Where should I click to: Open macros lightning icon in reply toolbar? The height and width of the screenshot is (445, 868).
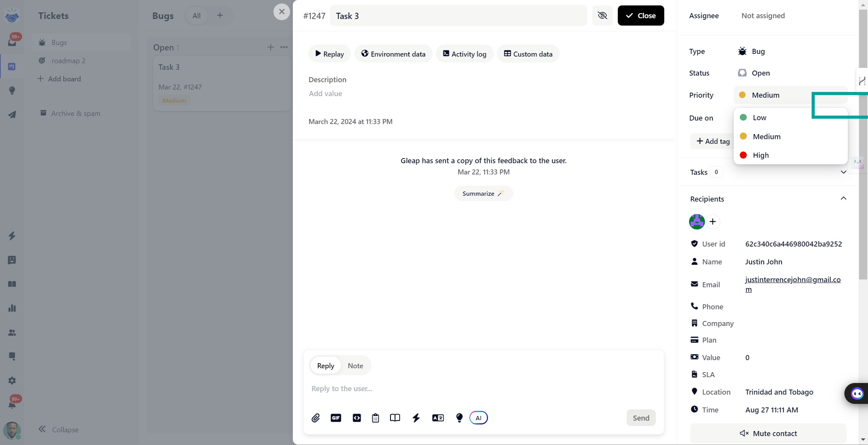click(x=416, y=418)
